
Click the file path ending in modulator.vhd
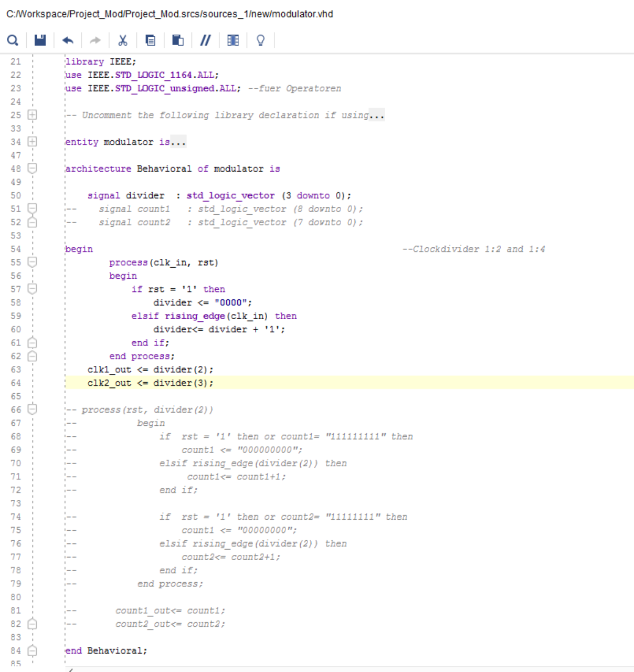[x=170, y=14]
